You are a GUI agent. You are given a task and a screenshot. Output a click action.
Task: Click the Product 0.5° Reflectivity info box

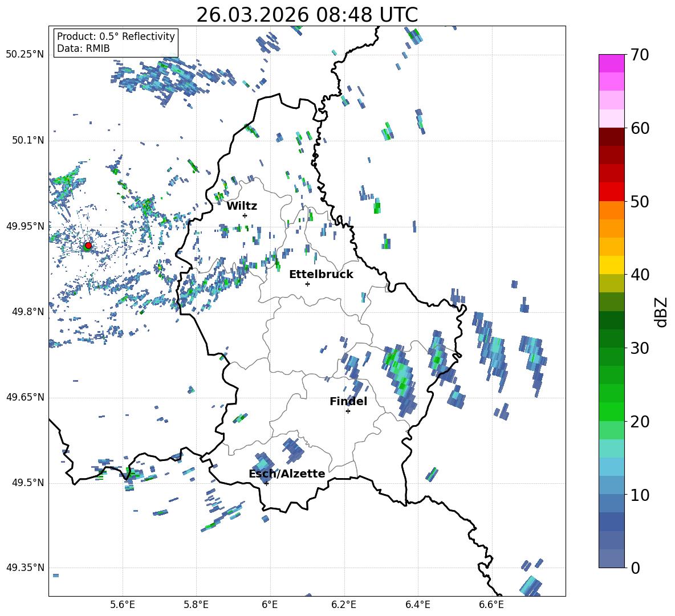coord(116,43)
